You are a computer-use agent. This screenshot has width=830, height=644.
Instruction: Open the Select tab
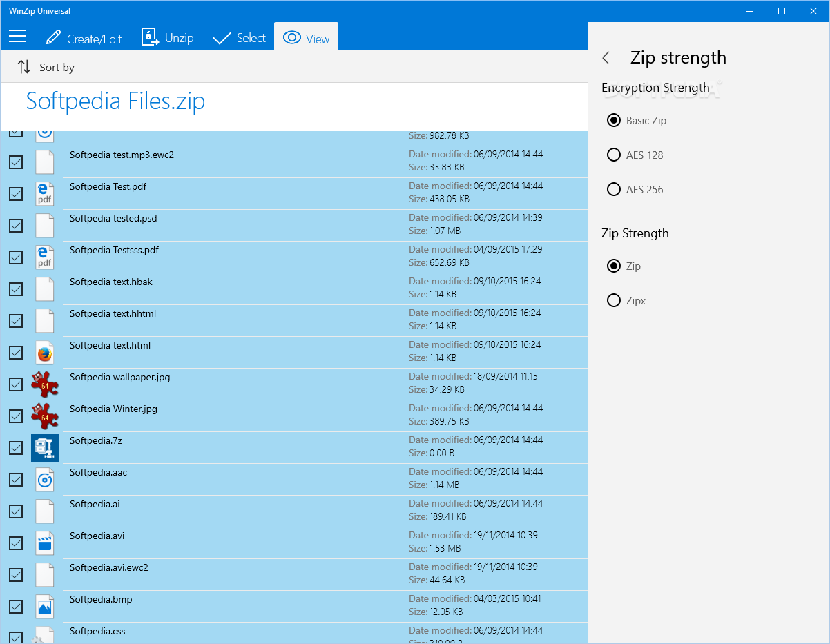(239, 37)
